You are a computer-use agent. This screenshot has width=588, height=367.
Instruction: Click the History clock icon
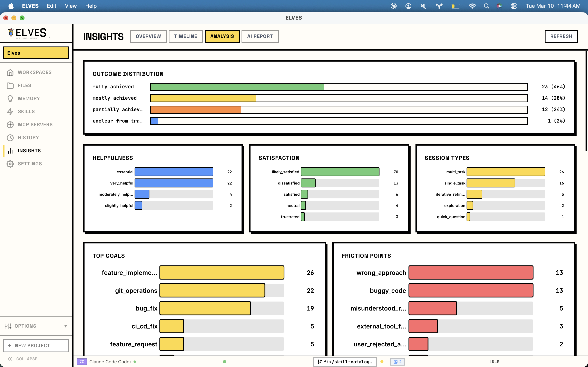pyautogui.click(x=10, y=138)
